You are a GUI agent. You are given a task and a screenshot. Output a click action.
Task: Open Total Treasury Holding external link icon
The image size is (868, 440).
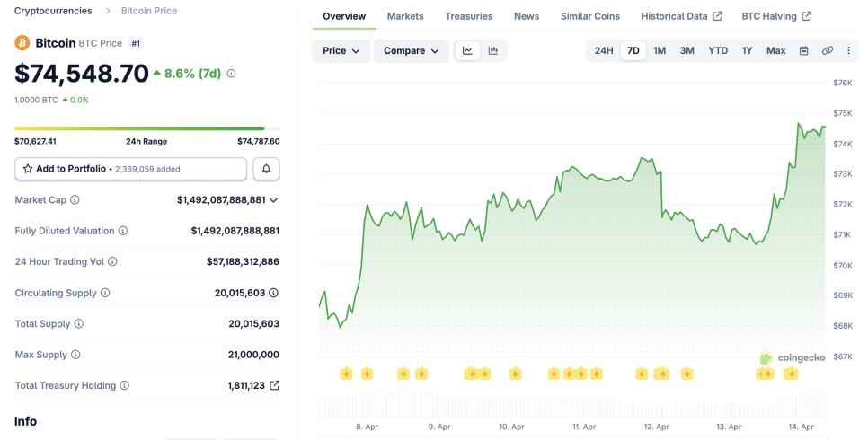point(275,385)
